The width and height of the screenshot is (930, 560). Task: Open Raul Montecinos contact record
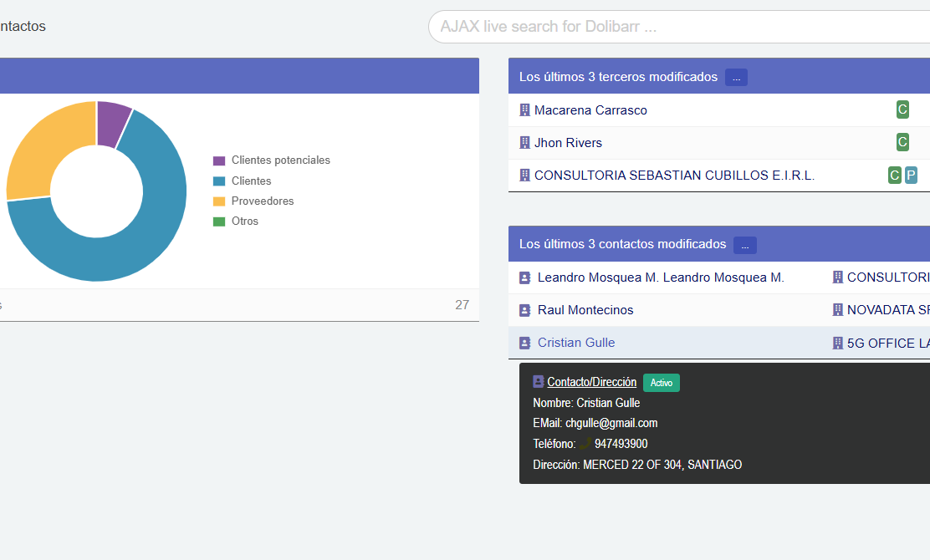pyautogui.click(x=585, y=310)
